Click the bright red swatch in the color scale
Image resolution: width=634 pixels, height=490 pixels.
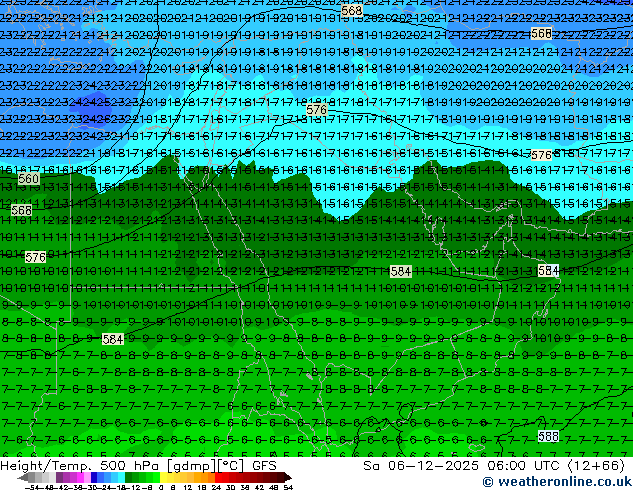(x=218, y=478)
